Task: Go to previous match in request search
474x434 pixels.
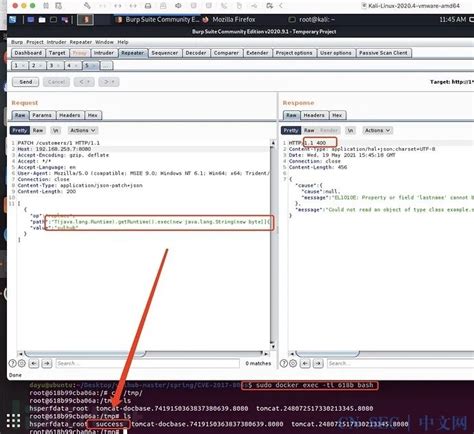Action: [x=34, y=363]
